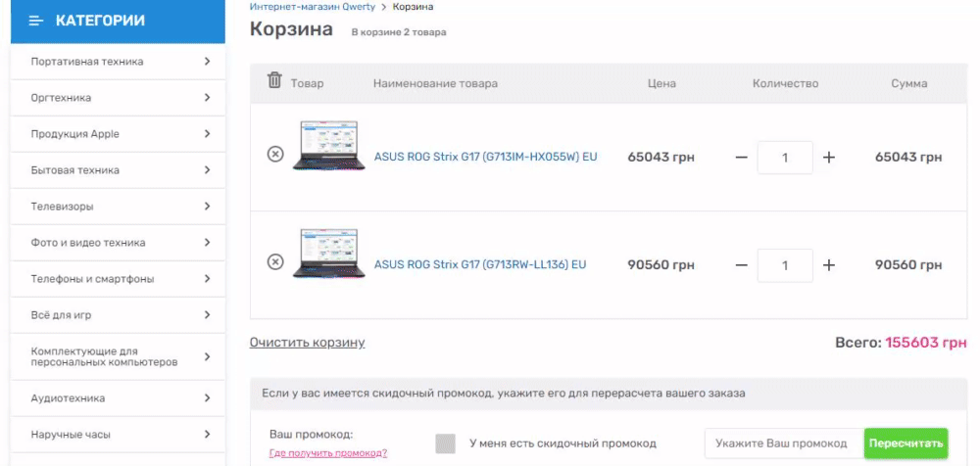
Task: Open the Всё для игр category
Action: point(119,315)
